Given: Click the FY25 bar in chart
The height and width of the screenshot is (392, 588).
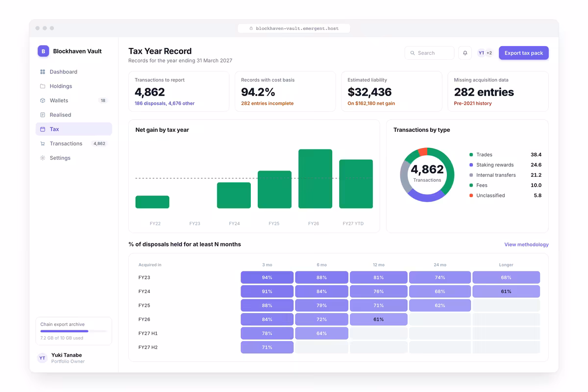Looking at the screenshot, I should [x=274, y=190].
